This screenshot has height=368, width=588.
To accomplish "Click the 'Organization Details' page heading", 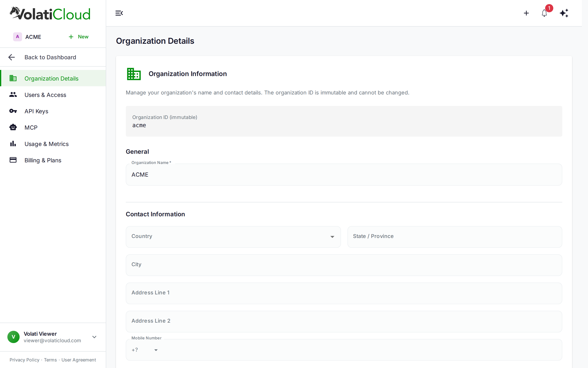I will (x=155, y=41).
